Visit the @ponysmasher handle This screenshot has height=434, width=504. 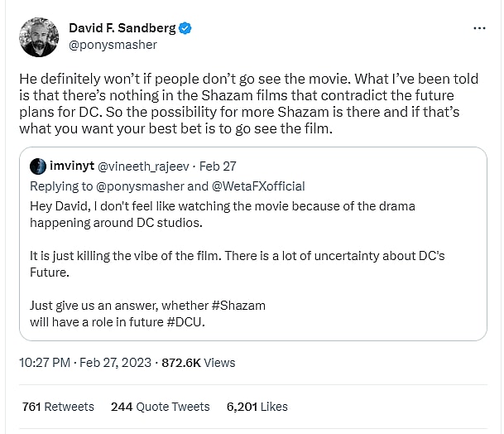[x=107, y=46]
